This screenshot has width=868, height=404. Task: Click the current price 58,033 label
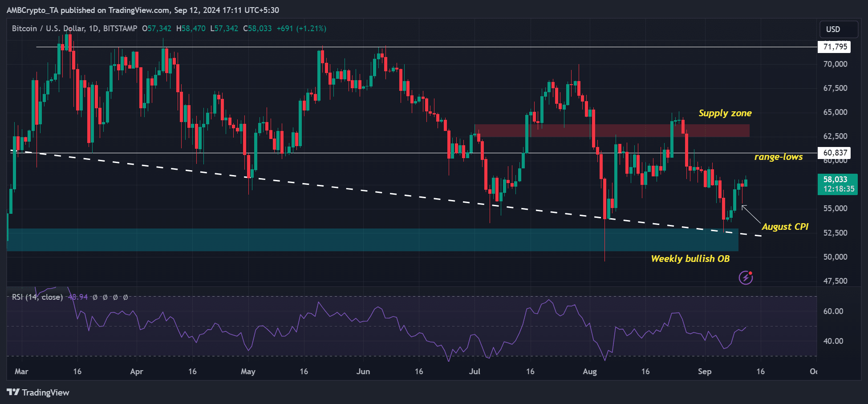point(836,180)
